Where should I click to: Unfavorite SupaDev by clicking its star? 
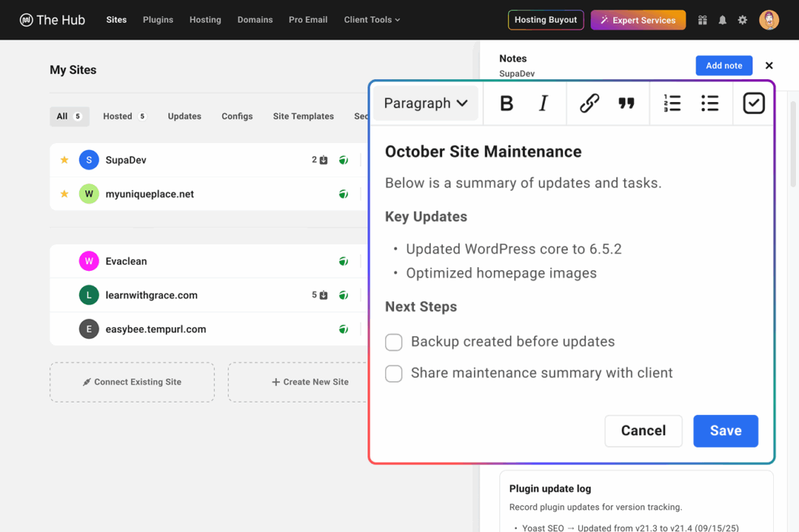coord(65,160)
